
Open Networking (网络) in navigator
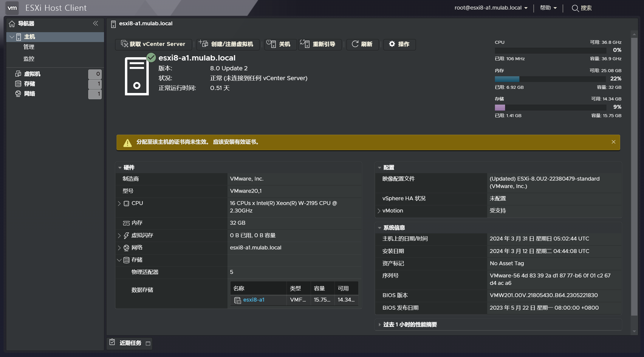30,94
